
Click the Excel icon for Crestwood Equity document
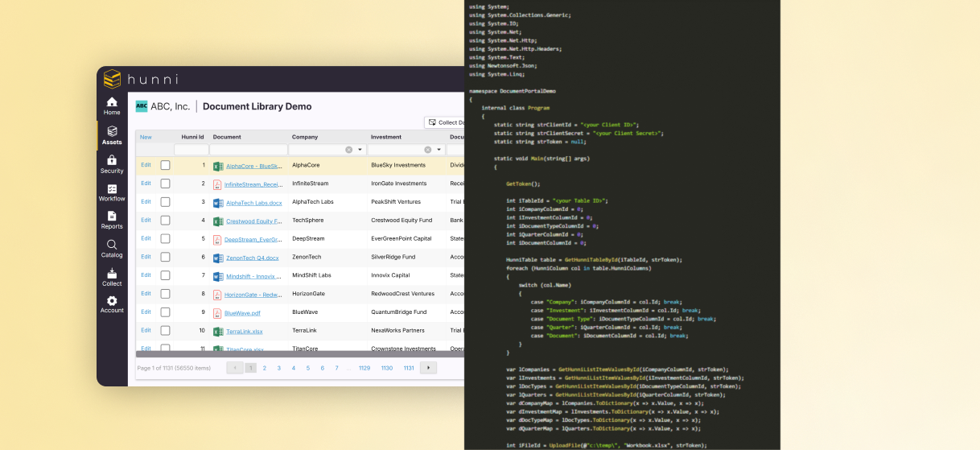tap(218, 221)
